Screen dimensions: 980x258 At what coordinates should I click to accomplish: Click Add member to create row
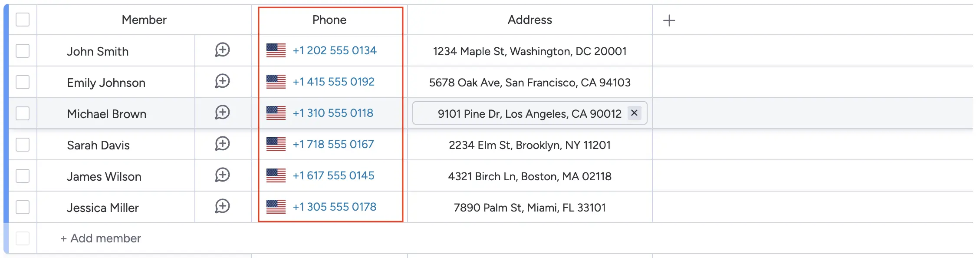(101, 238)
